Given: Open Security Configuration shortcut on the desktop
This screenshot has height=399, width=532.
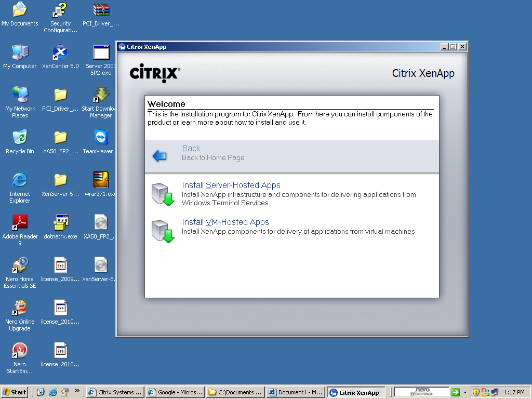Looking at the screenshot, I should pyautogui.click(x=60, y=10).
